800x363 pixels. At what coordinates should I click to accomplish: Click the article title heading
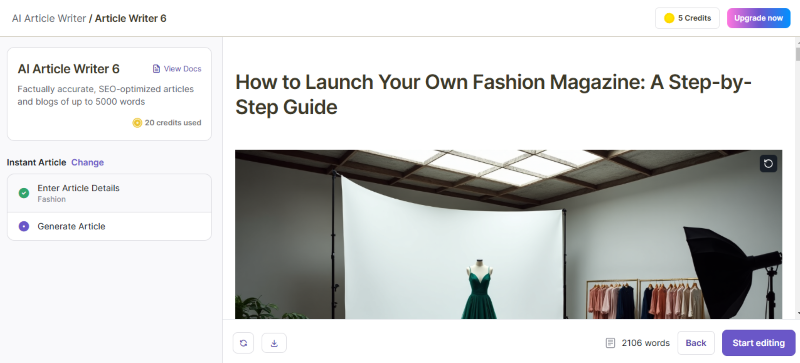[x=493, y=94]
